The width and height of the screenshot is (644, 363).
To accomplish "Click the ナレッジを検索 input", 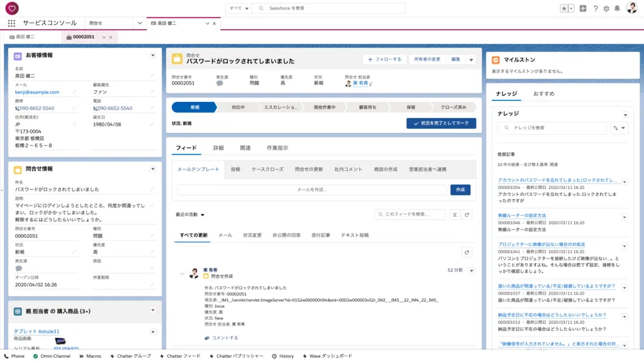I will click(x=552, y=128).
